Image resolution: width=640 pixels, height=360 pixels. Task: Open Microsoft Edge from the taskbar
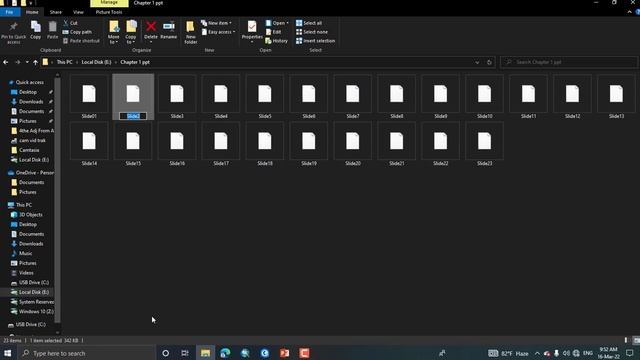[x=225, y=353]
